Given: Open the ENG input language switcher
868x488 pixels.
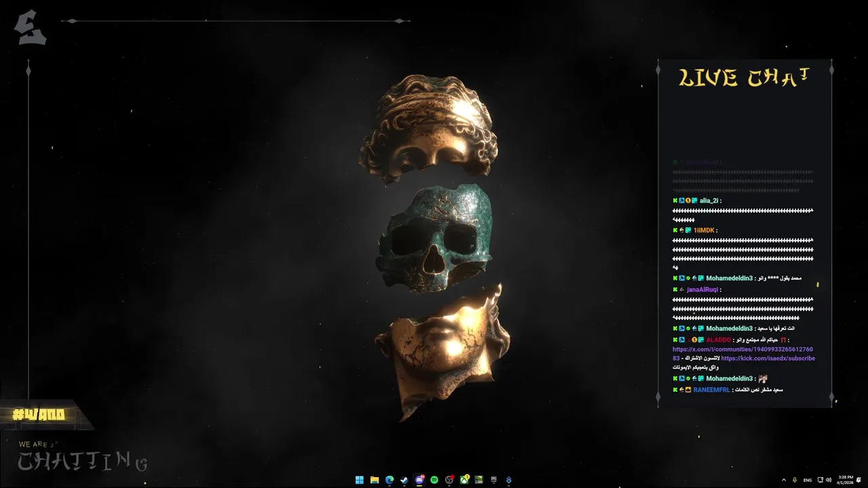Looking at the screenshot, I should [x=808, y=480].
